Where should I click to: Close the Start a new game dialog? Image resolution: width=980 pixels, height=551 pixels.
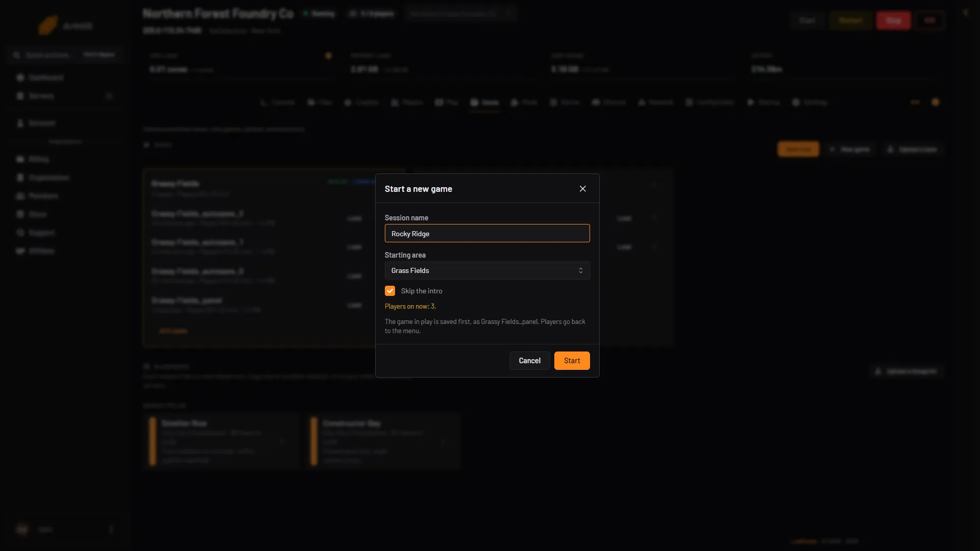point(582,189)
